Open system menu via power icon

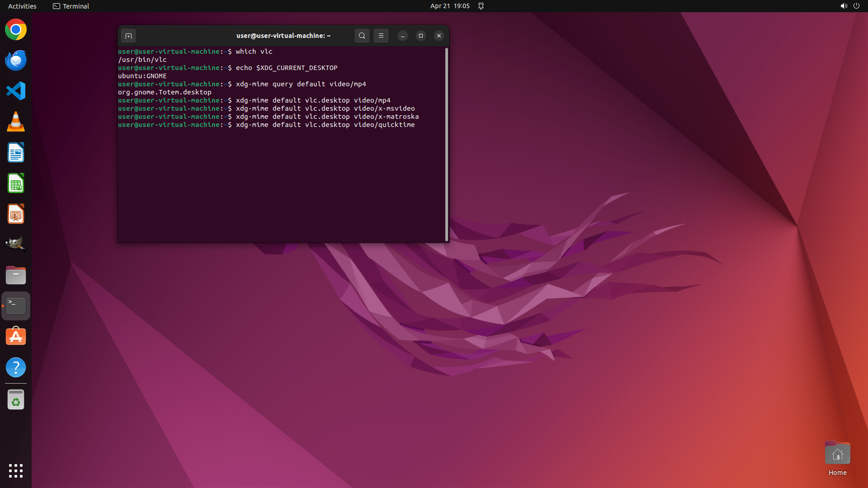(x=856, y=6)
